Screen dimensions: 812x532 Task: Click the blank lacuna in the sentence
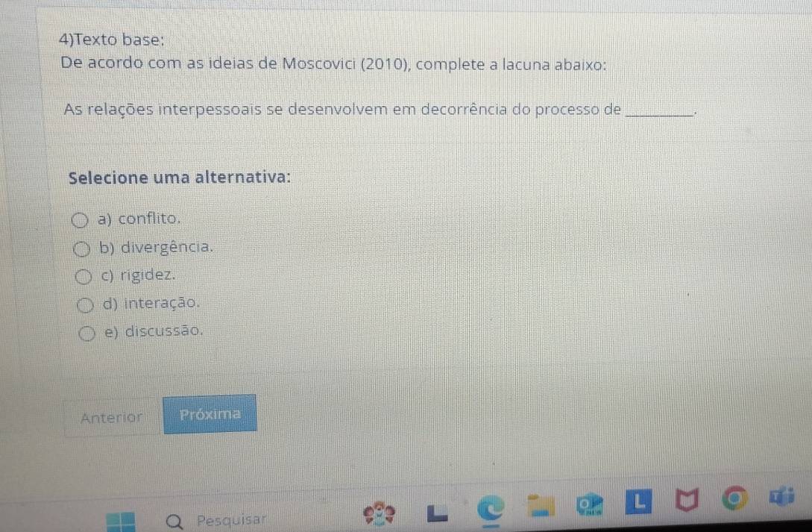[x=658, y=111]
